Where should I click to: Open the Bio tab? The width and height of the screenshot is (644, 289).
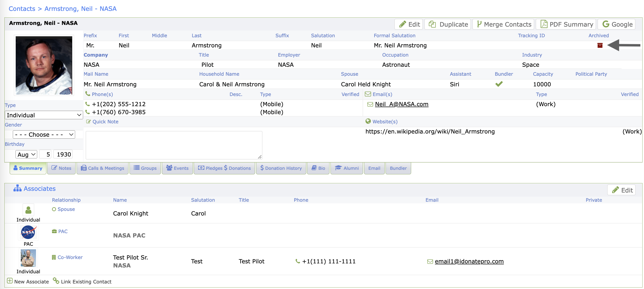318,168
